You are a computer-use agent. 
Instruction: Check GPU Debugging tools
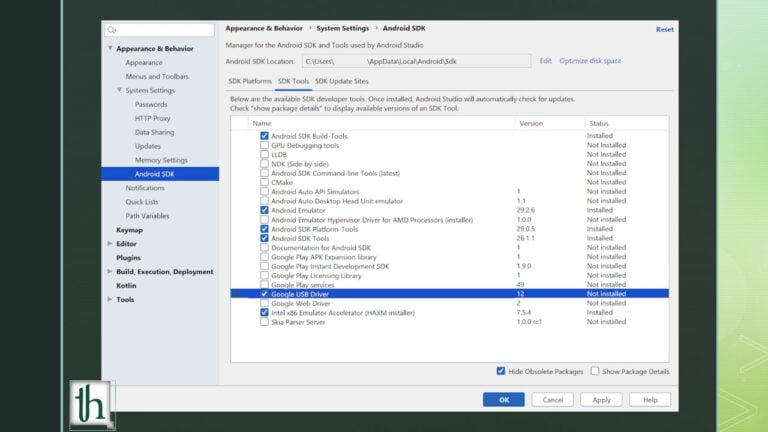[264, 145]
